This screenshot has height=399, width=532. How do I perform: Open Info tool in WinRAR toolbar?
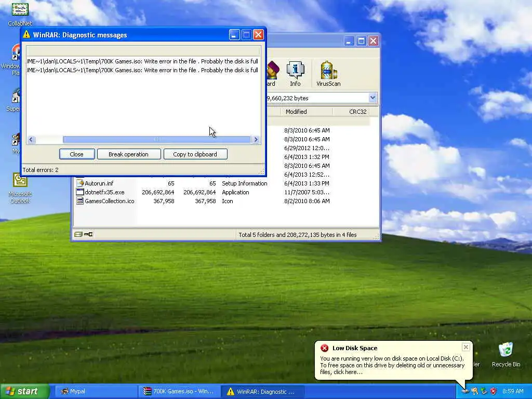click(x=295, y=74)
